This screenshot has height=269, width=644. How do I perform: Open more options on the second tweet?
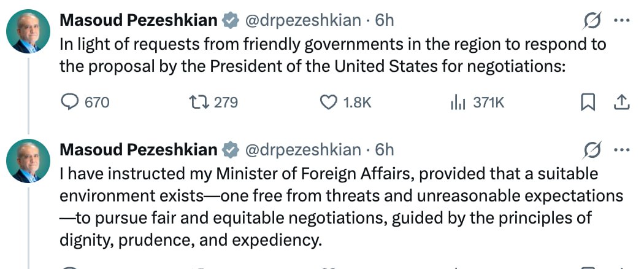click(621, 149)
